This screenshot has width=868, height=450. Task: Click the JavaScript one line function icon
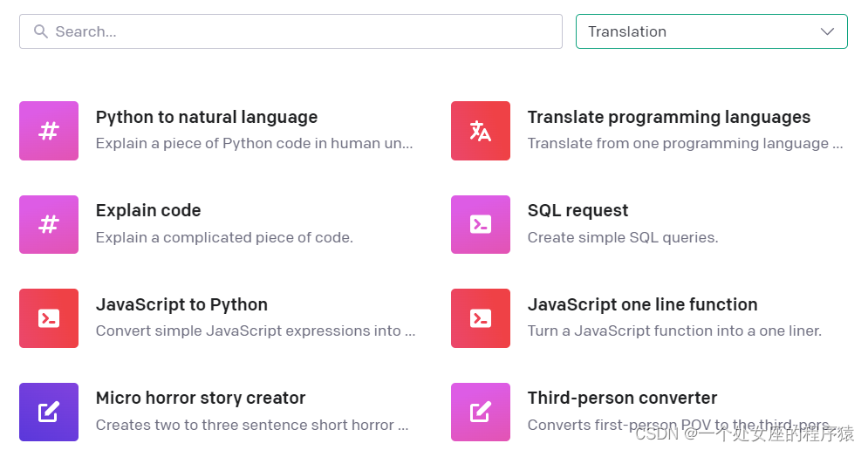click(481, 318)
